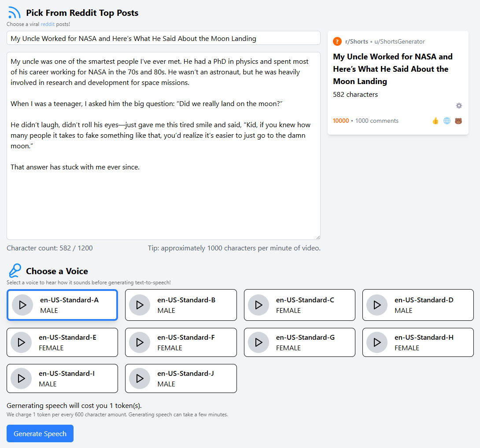Image resolution: width=480 pixels, height=448 pixels.
Task: Open the reddit hyperlink in subtitle
Action: click(x=48, y=24)
